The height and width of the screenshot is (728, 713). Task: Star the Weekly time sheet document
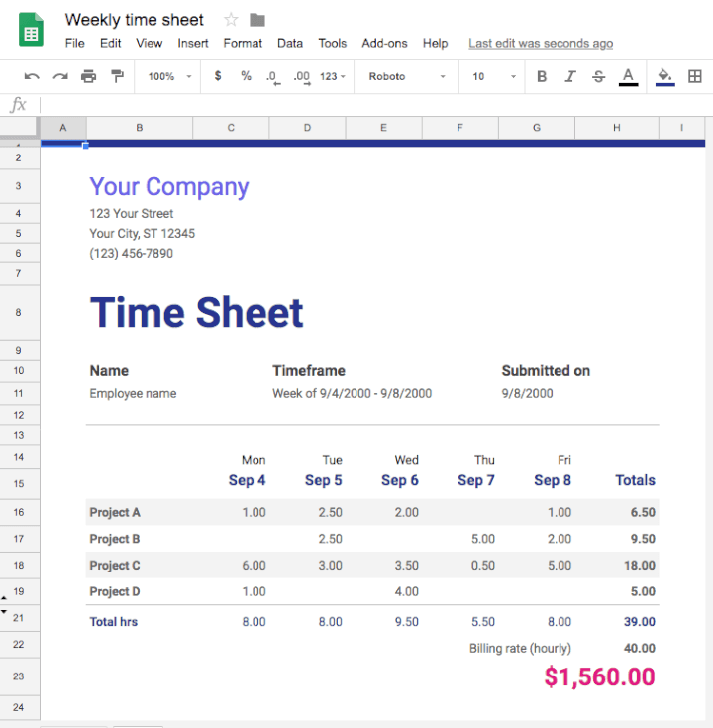point(231,20)
